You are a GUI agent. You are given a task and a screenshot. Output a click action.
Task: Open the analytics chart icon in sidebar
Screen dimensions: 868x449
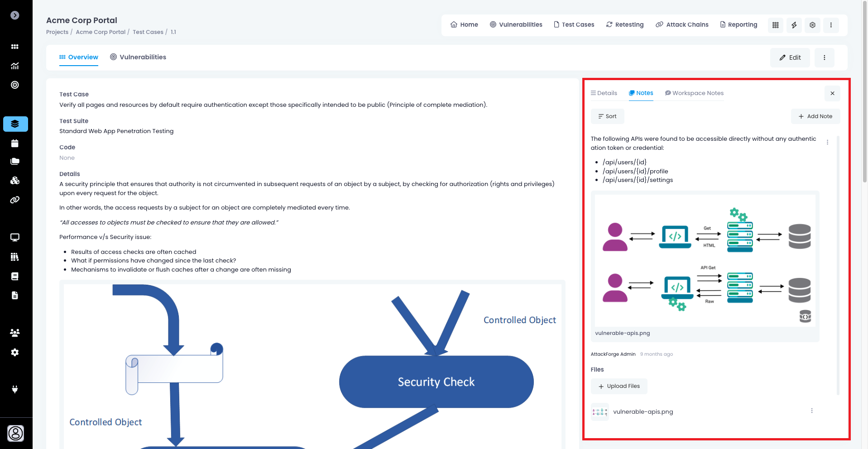[x=15, y=66]
